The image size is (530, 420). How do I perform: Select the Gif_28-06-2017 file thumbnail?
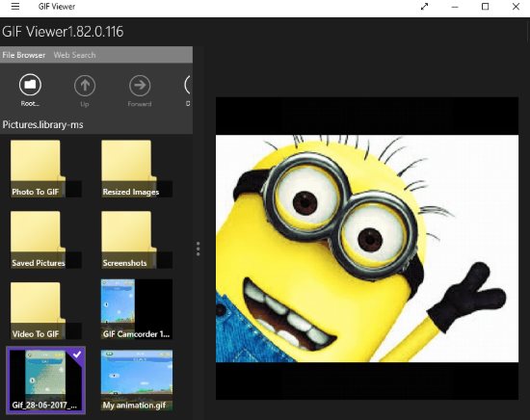[45, 381]
